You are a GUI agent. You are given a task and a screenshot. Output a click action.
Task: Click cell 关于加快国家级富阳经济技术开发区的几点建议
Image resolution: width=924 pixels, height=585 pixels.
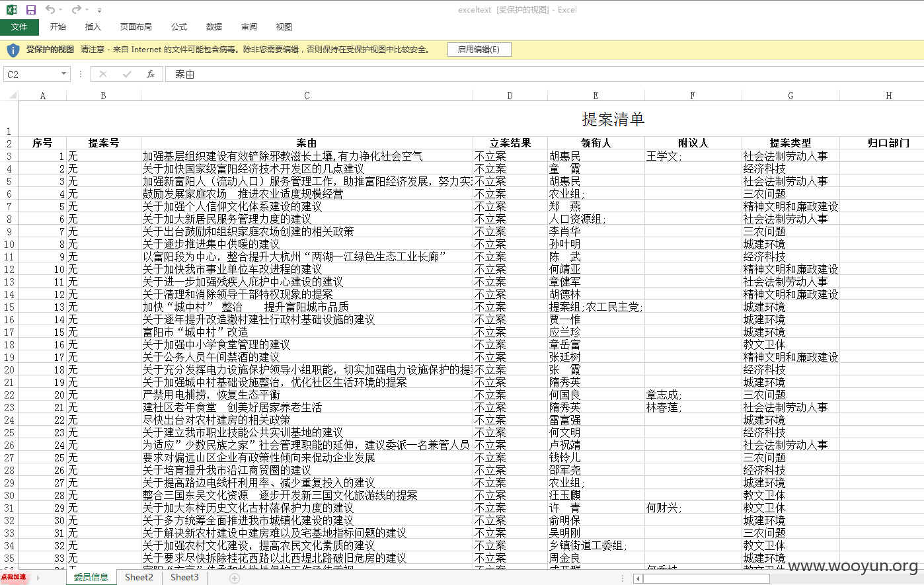pyautogui.click(x=307, y=169)
